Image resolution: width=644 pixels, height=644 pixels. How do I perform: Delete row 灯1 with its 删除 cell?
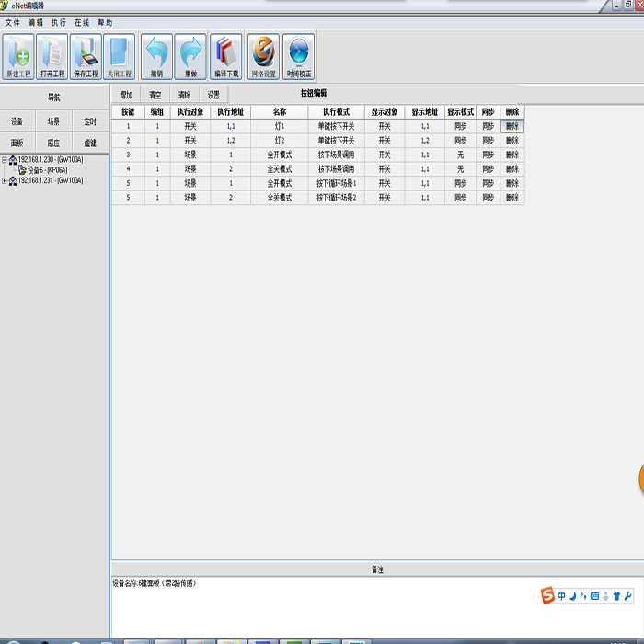512,126
